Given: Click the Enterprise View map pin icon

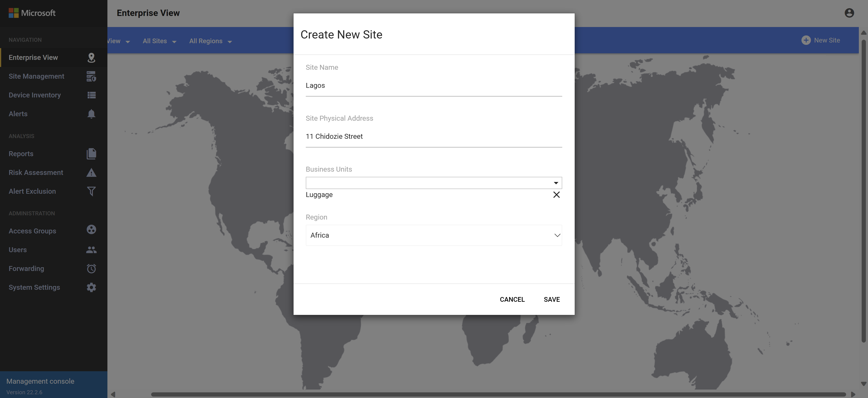Looking at the screenshot, I should coord(91,58).
